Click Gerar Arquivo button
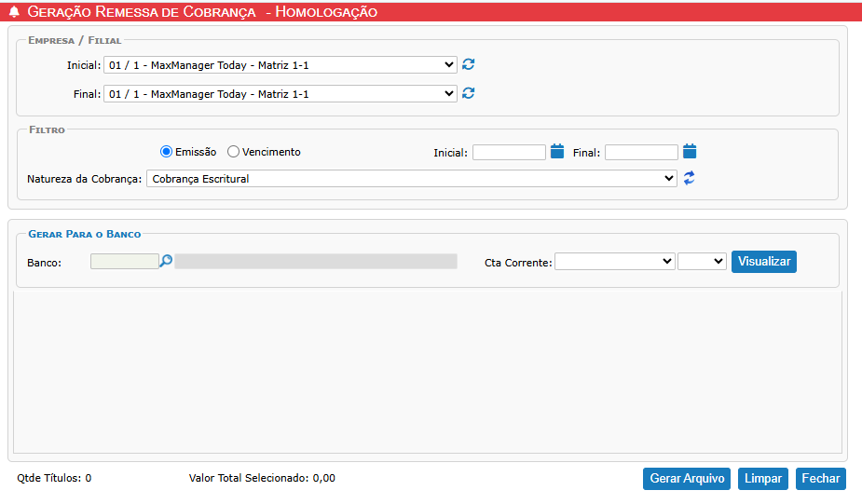The width and height of the screenshot is (862, 504). point(687,479)
